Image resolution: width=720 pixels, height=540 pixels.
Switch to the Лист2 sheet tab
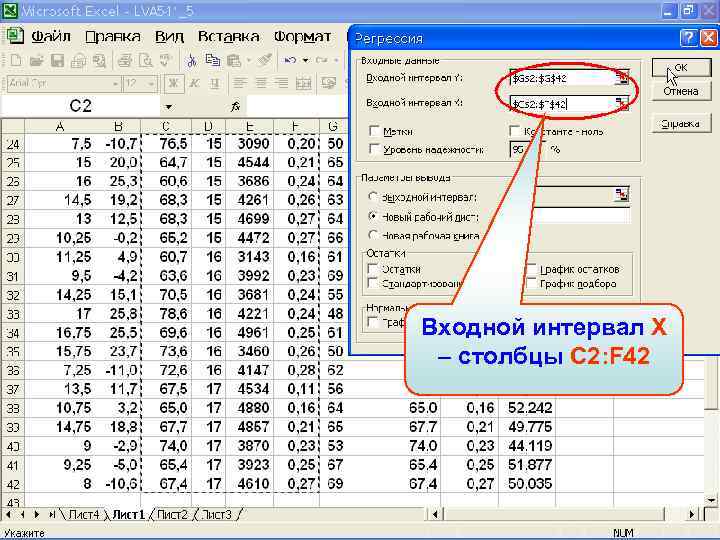[x=172, y=515]
